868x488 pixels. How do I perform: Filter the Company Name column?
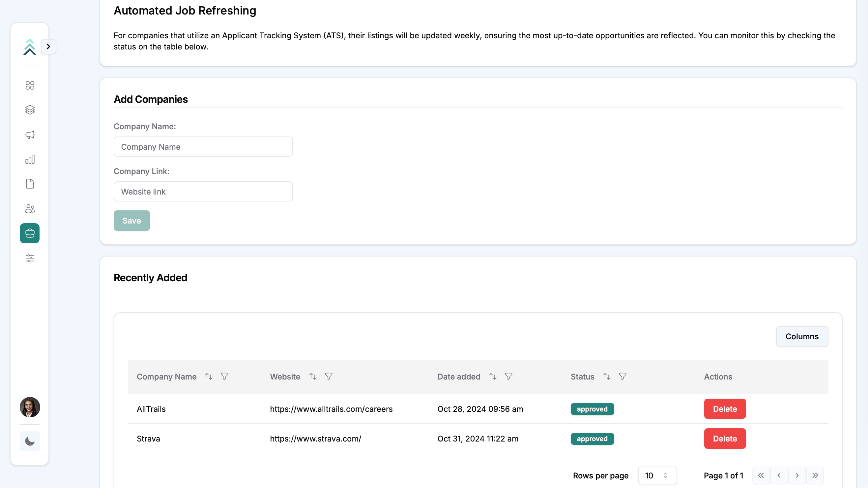[224, 376]
